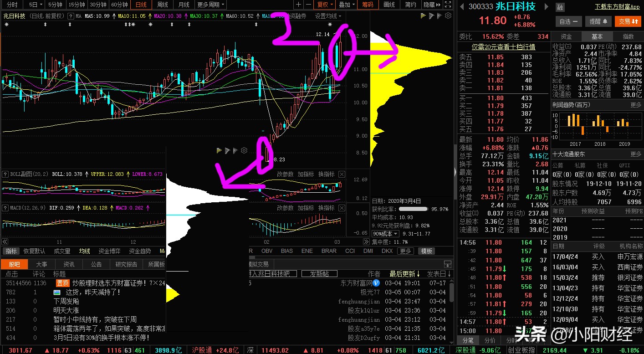Open the 指数 tab in the right panel

[628, 36]
